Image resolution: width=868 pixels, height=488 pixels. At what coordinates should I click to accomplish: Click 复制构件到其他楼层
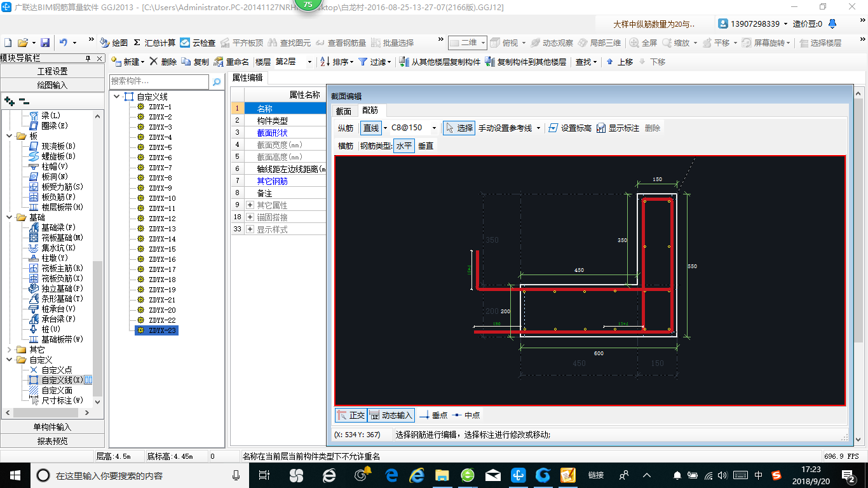point(526,62)
